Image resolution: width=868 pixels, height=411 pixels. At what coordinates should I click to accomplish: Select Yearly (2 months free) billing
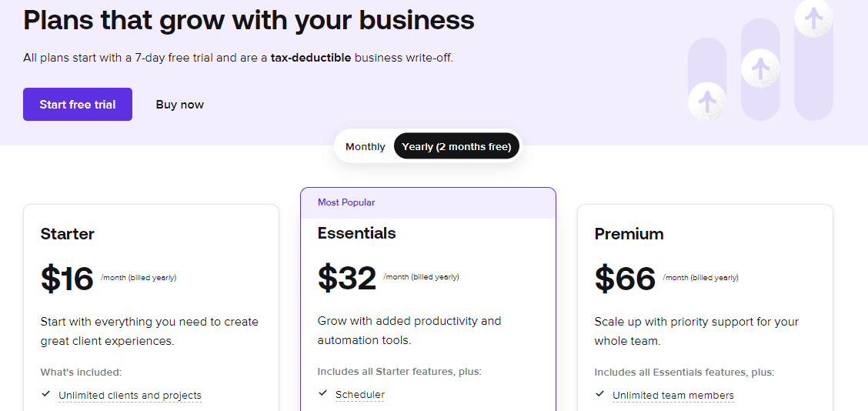pos(456,146)
